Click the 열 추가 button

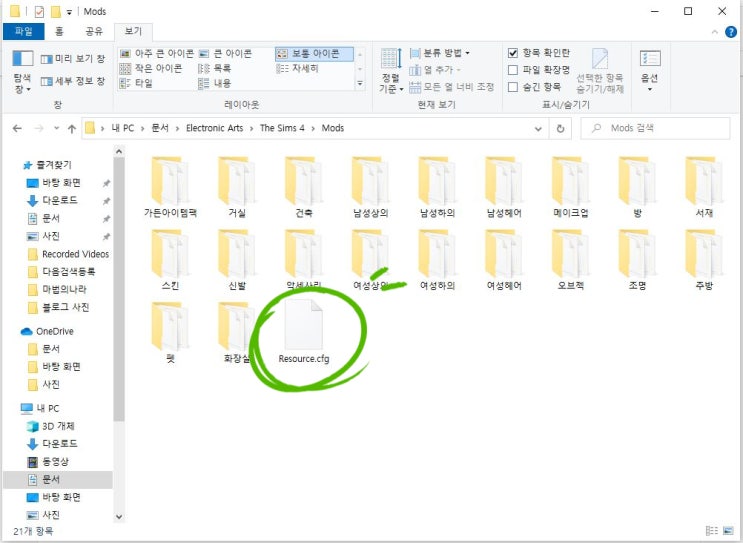tap(435, 70)
